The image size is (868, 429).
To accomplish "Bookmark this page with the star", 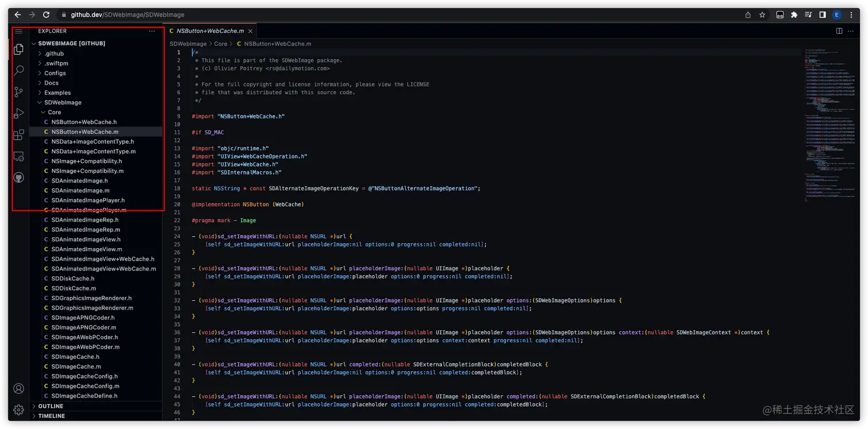I will coord(762,15).
